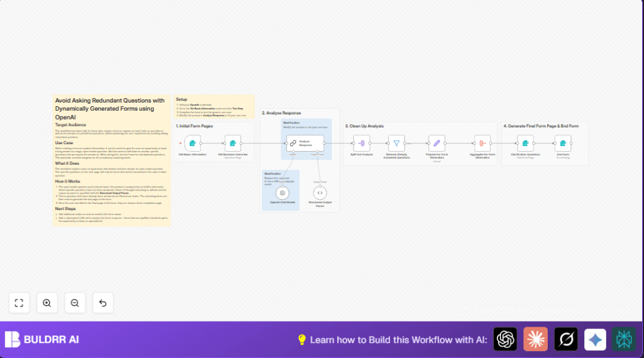Open the Claude starburst icon in banner

(x=536, y=339)
